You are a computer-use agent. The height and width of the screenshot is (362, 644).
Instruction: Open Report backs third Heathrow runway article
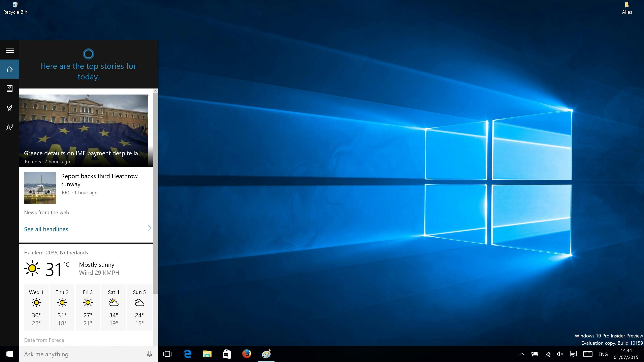99,180
